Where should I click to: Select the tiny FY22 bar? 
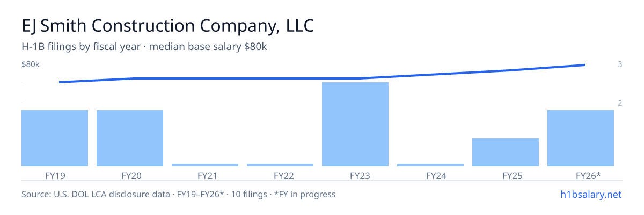[280, 165]
